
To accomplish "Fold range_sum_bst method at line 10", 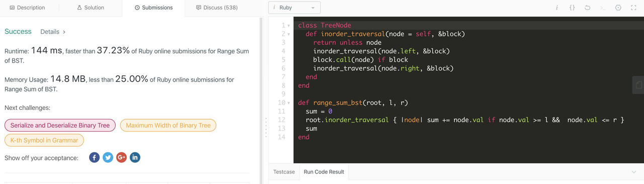I will (289, 103).
